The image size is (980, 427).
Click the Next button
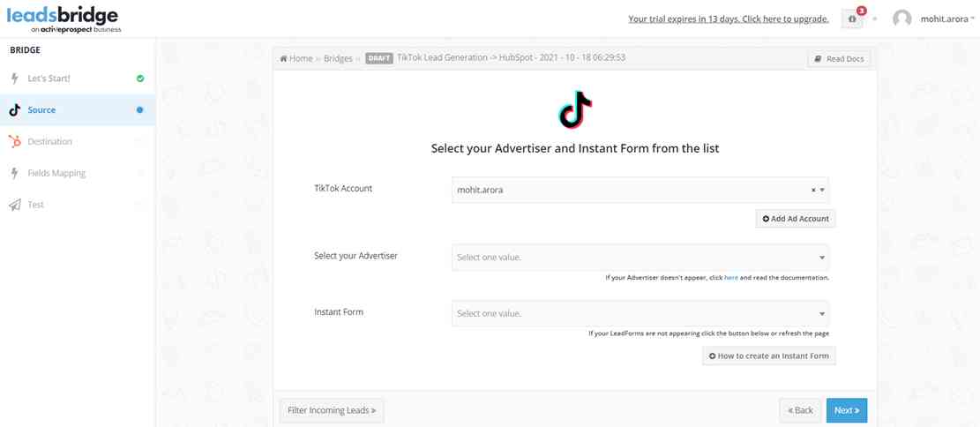pos(846,410)
